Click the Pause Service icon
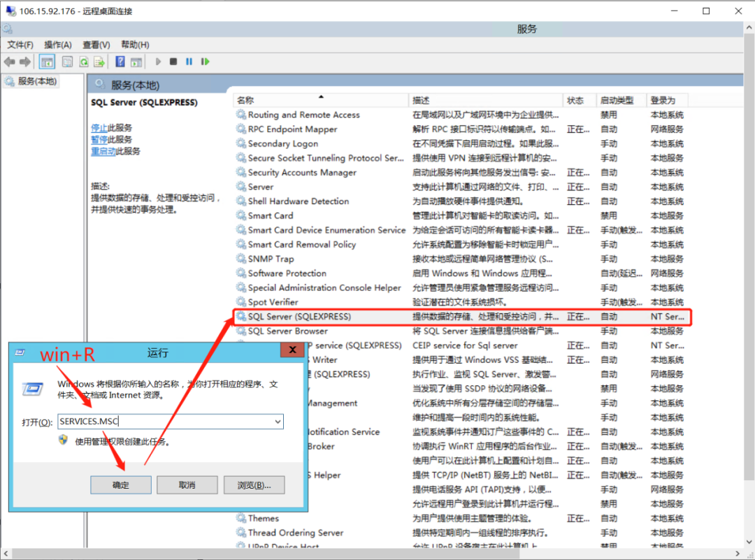Image resolution: width=755 pixels, height=560 pixels. (189, 62)
